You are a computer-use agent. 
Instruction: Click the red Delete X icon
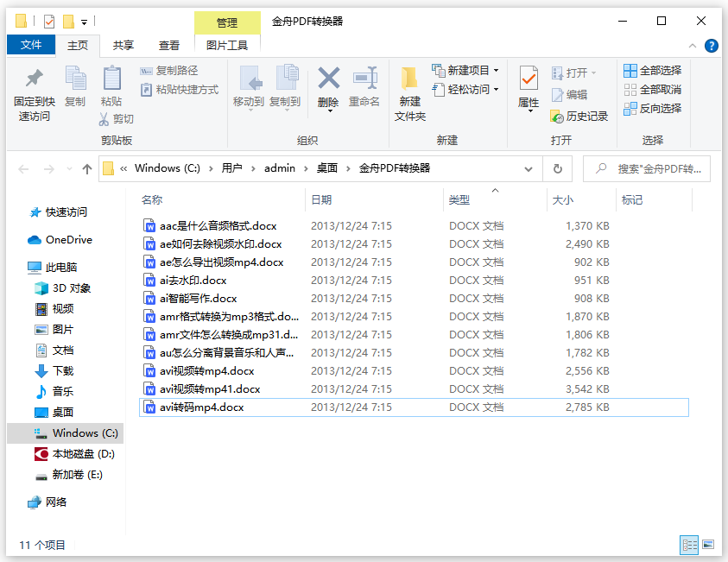point(329,78)
